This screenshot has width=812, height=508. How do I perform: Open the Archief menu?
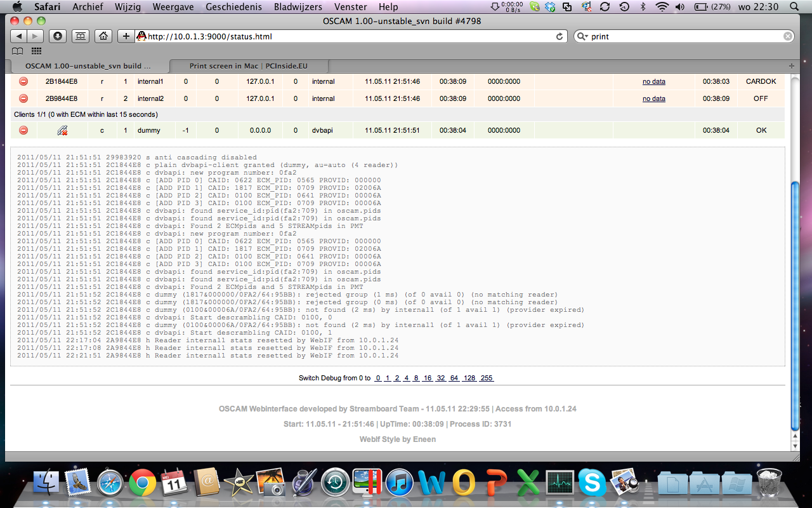click(x=89, y=7)
